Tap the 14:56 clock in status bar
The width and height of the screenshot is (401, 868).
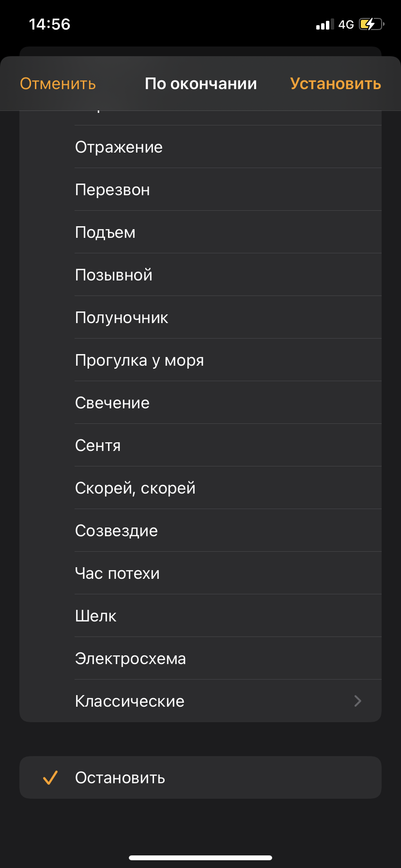pos(49,24)
